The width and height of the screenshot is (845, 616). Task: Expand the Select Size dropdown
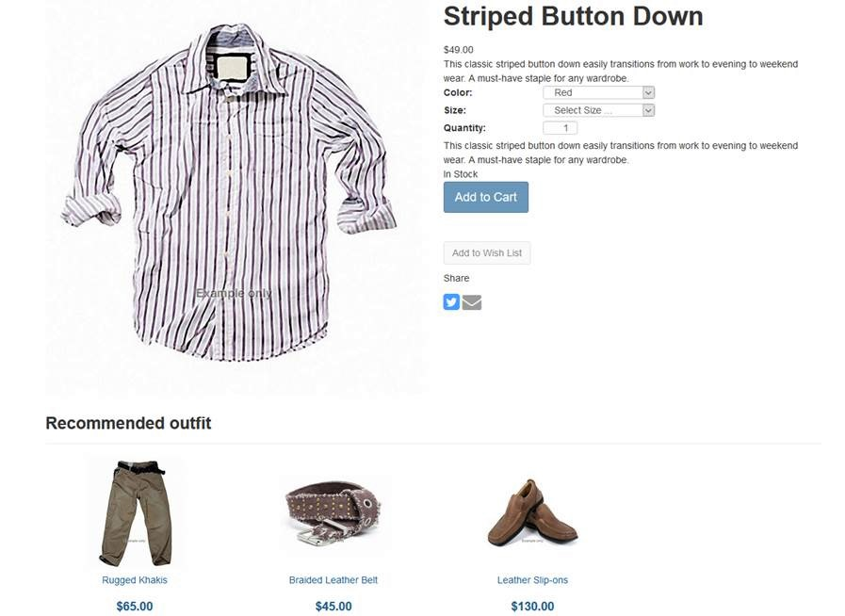(598, 110)
